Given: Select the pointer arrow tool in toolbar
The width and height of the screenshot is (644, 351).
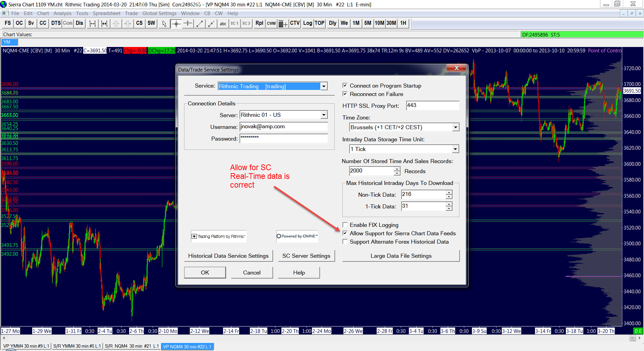Looking at the screenshot, I should coord(164,23).
